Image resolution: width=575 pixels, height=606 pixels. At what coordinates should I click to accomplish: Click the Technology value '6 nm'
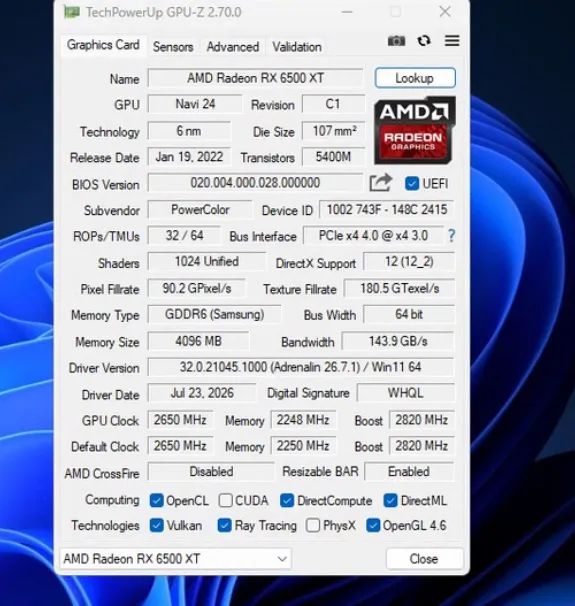189,131
